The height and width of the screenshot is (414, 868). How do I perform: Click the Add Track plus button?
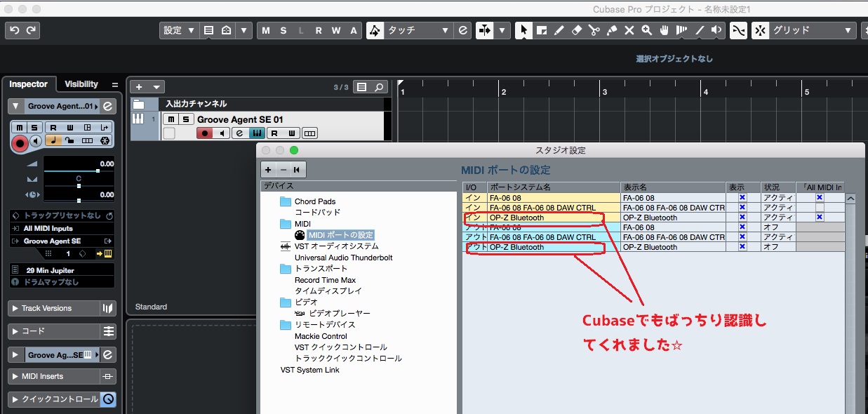(139, 87)
